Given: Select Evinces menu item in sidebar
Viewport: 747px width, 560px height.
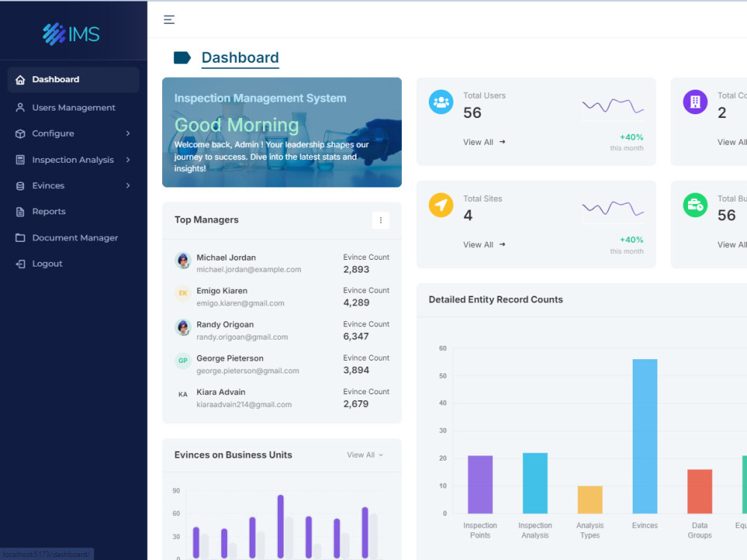Looking at the screenshot, I should coord(73,185).
